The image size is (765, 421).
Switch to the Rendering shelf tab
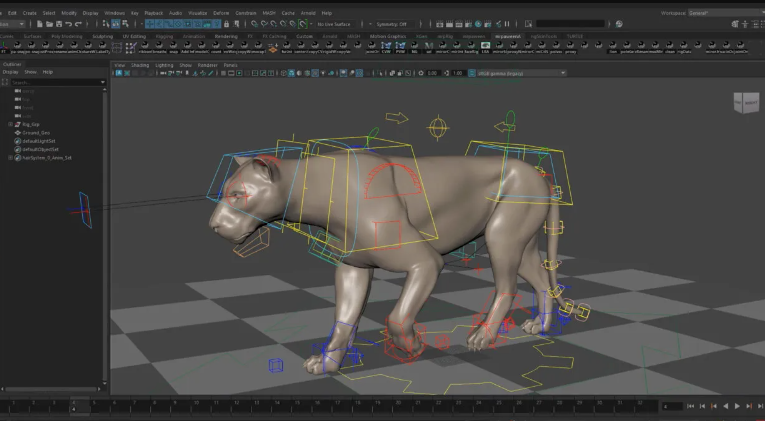click(226, 36)
